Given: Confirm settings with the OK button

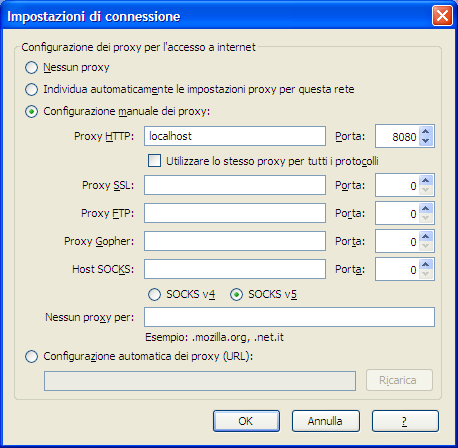Looking at the screenshot, I should [246, 421].
